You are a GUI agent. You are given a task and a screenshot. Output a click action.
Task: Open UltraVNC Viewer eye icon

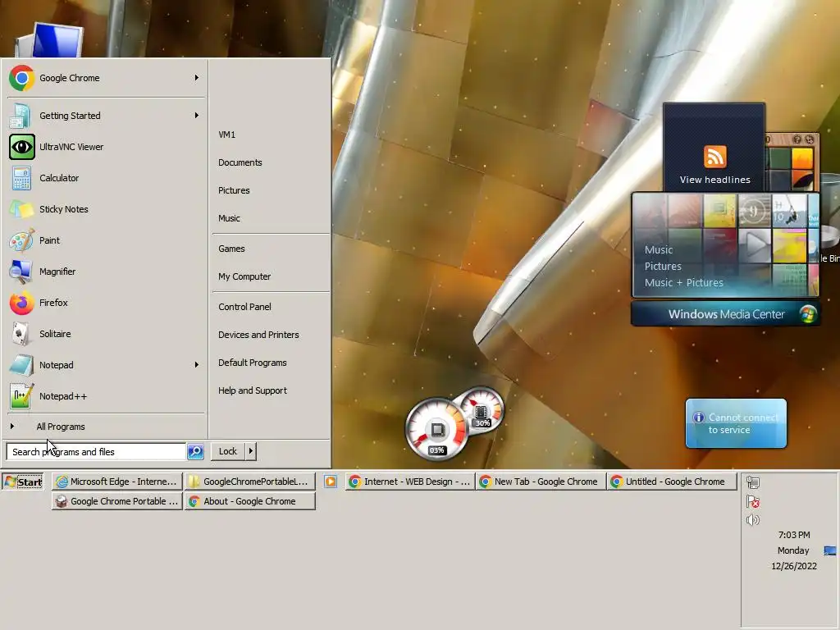[x=21, y=147]
